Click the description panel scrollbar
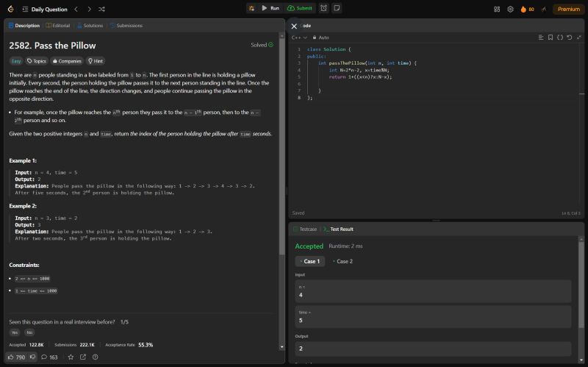Viewport: 588px width, 367px height. click(x=282, y=146)
